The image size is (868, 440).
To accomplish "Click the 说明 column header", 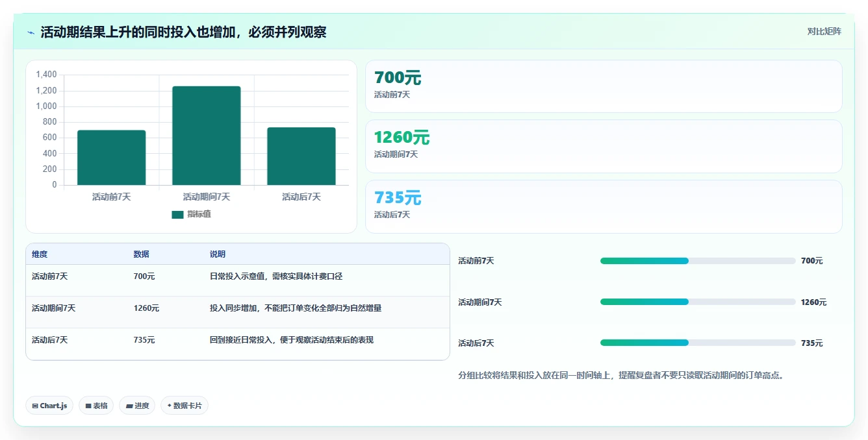I will tap(218, 254).
